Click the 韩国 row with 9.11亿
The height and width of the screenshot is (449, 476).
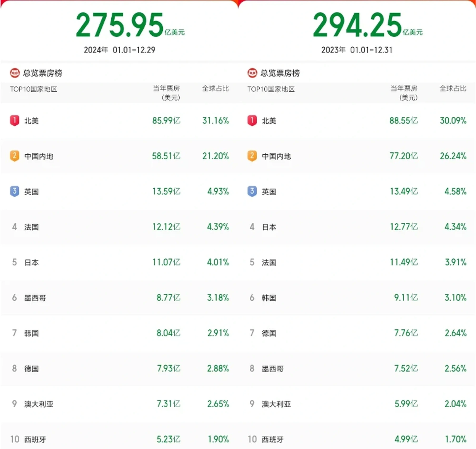pyautogui.click(x=269, y=298)
